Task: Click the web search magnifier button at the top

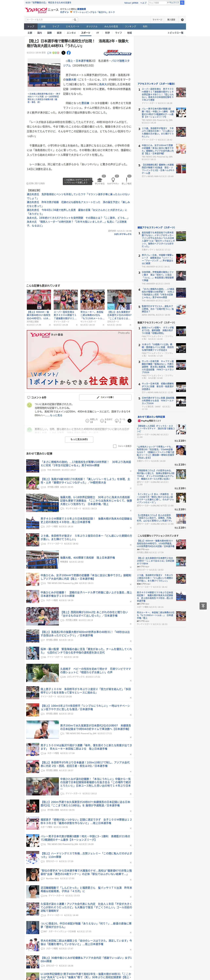Action: 182,3
